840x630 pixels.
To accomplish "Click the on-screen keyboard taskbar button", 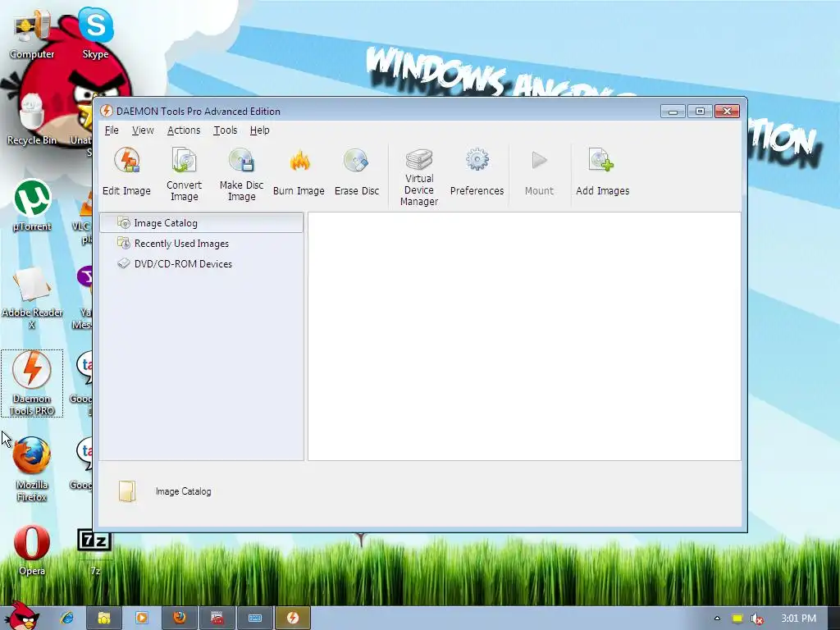I will tap(255, 618).
